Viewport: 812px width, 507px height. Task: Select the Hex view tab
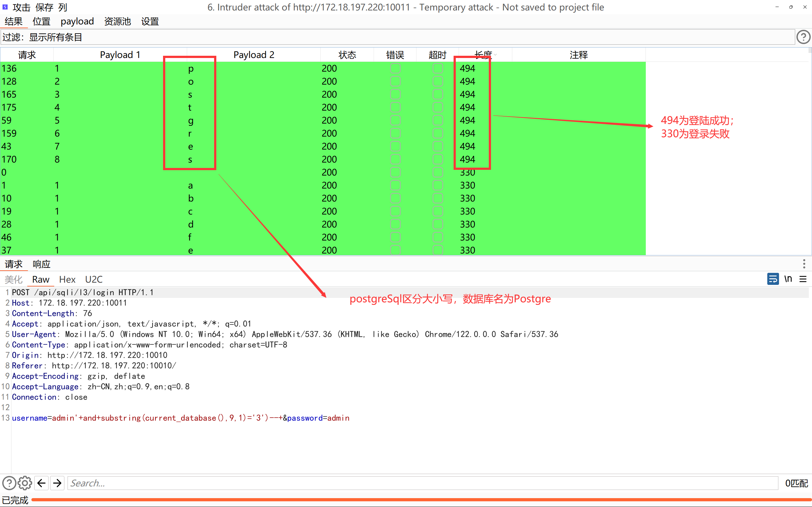(67, 279)
